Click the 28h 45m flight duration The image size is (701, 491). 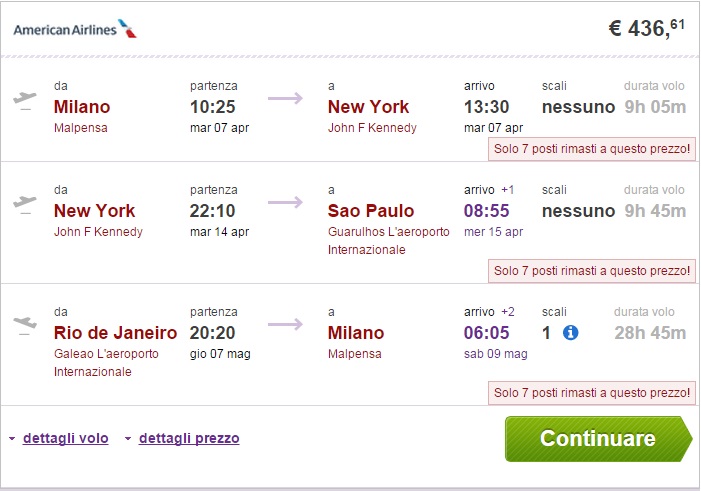(655, 333)
